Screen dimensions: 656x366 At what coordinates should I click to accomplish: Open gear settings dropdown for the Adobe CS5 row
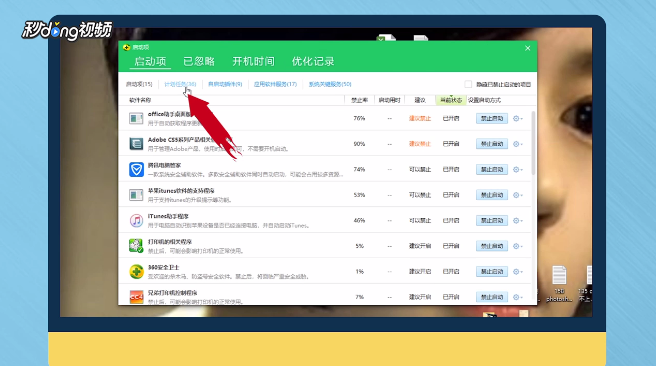(x=518, y=144)
